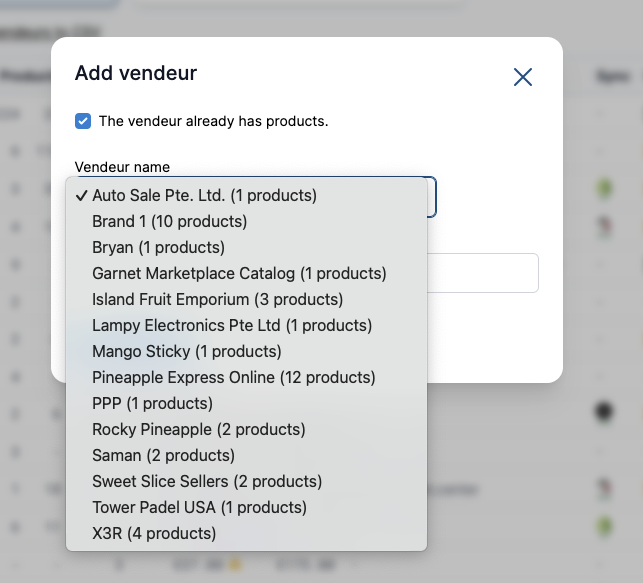The width and height of the screenshot is (643, 583).
Task: Choose Brand 1 (10 products)
Action: [x=246, y=221]
